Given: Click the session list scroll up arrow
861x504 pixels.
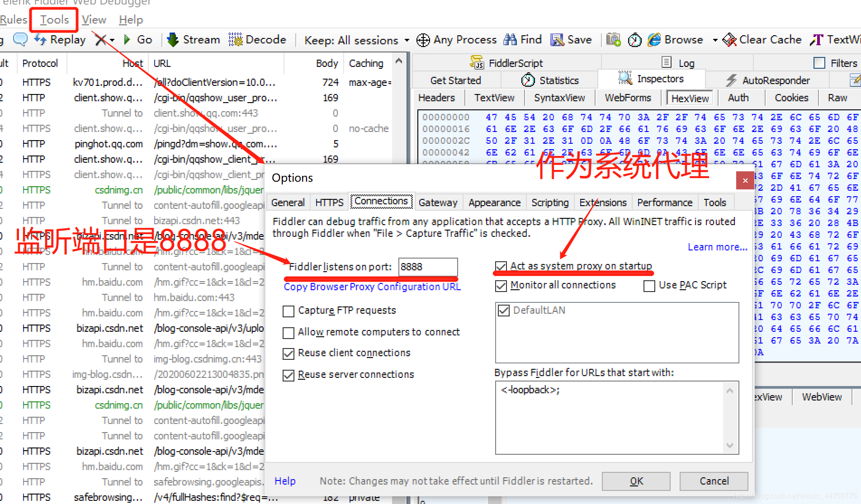Looking at the screenshot, I should [x=398, y=61].
